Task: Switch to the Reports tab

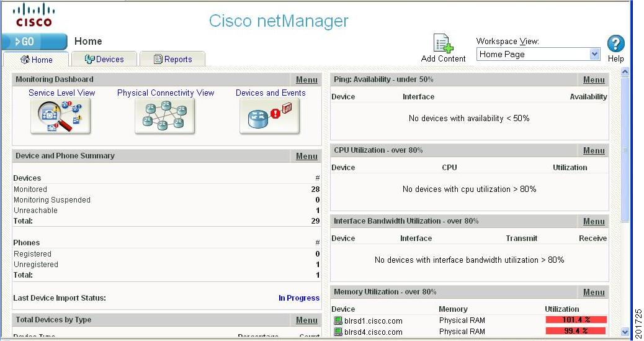Action: (x=172, y=59)
